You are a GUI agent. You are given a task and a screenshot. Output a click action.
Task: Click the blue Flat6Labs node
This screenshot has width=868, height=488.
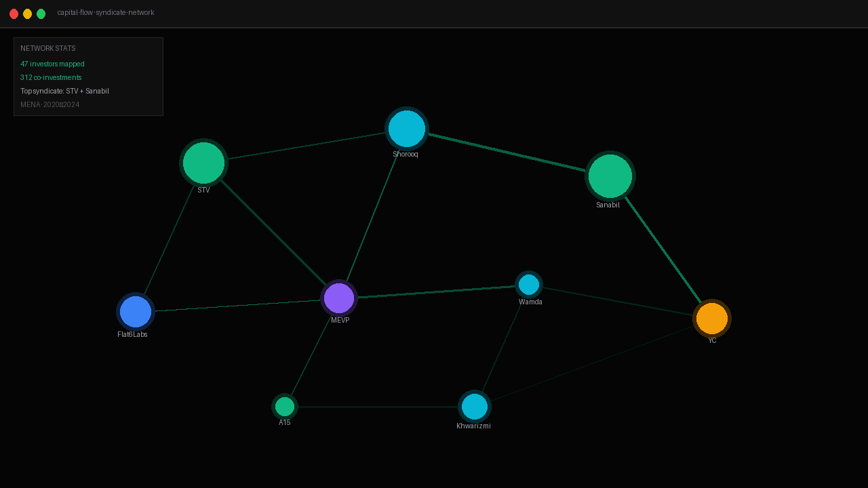[x=136, y=312]
